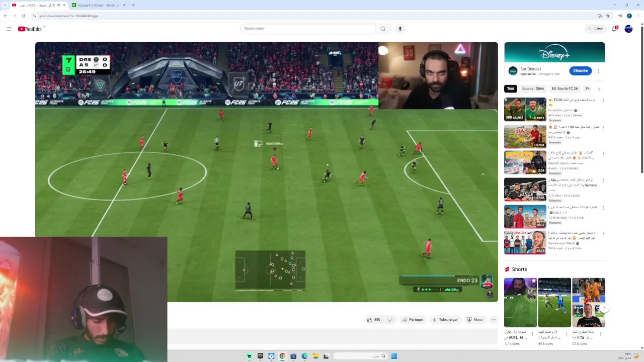
Task: Open a new browser tab
Action: point(133,5)
